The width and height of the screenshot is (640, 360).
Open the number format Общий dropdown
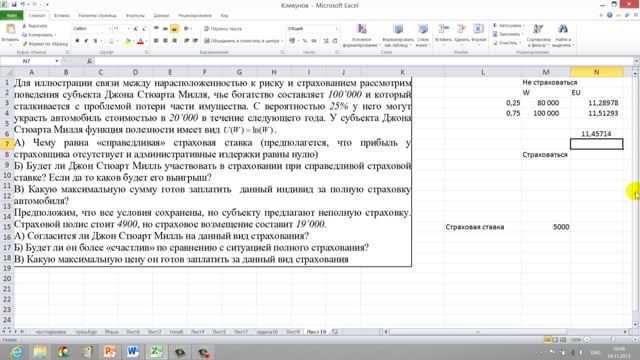coord(336,29)
